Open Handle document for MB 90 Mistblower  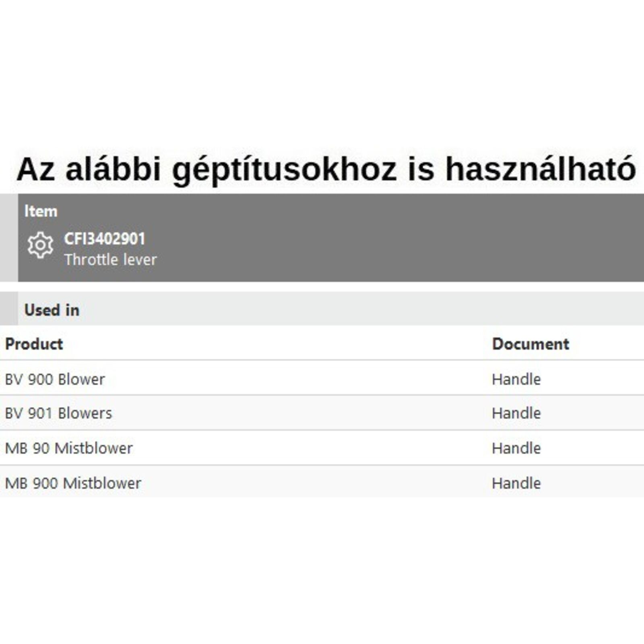click(x=516, y=448)
